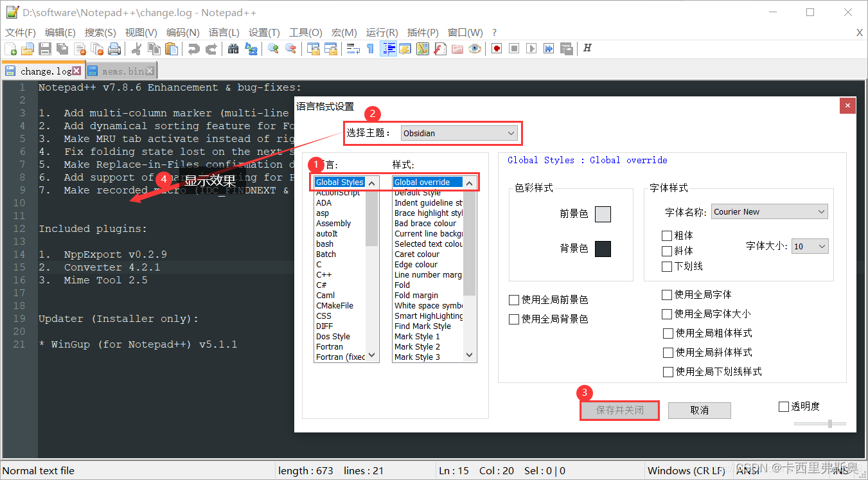Click the Playback macro toolbar icon
Screen dimensions: 868x480
531,49
